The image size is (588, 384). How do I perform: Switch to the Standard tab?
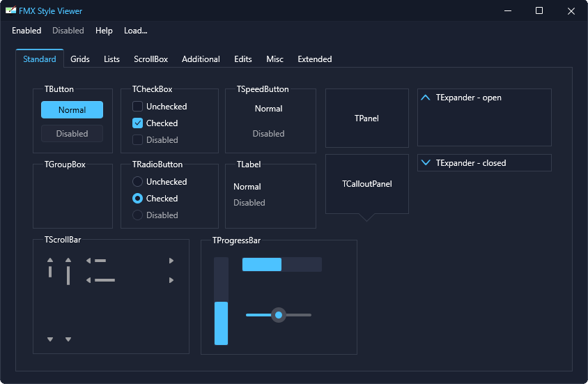coord(40,59)
